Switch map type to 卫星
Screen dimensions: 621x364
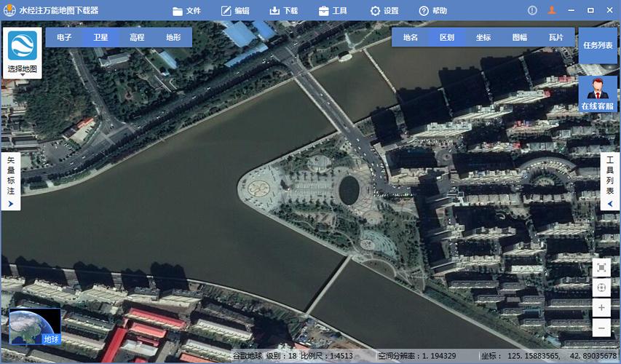pyautogui.click(x=100, y=37)
